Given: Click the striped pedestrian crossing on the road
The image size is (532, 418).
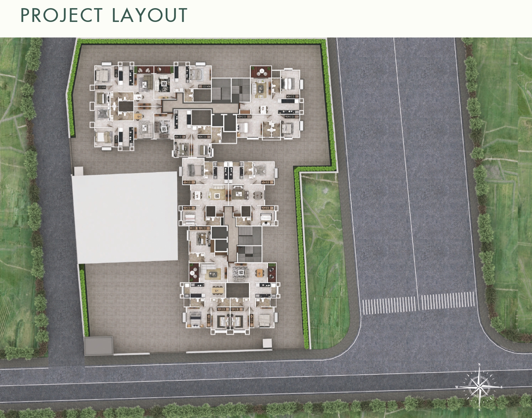Looking at the screenshot, I should tap(419, 303).
